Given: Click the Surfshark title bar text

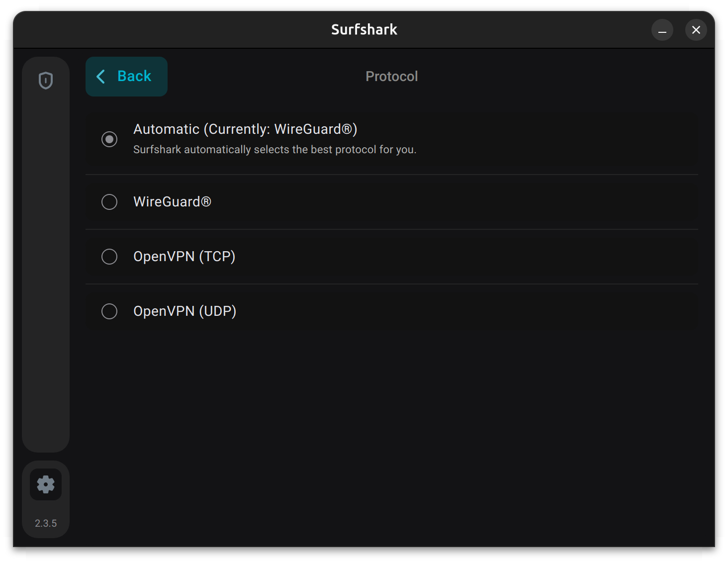Looking at the screenshot, I should (364, 29).
